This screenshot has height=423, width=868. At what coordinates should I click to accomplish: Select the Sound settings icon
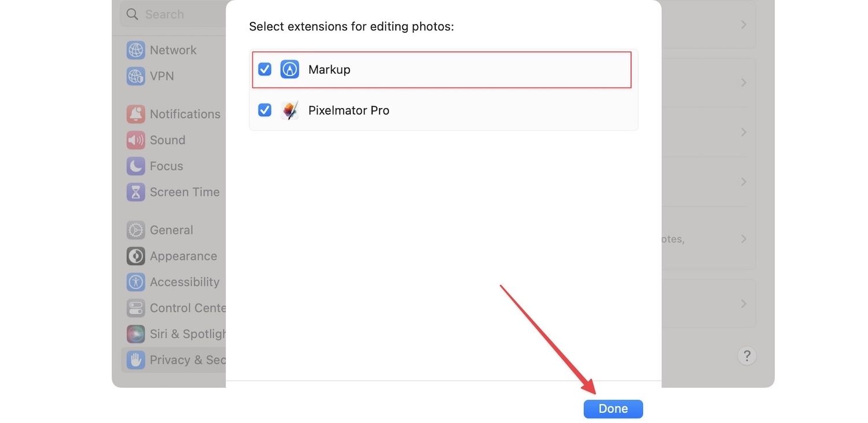135,139
